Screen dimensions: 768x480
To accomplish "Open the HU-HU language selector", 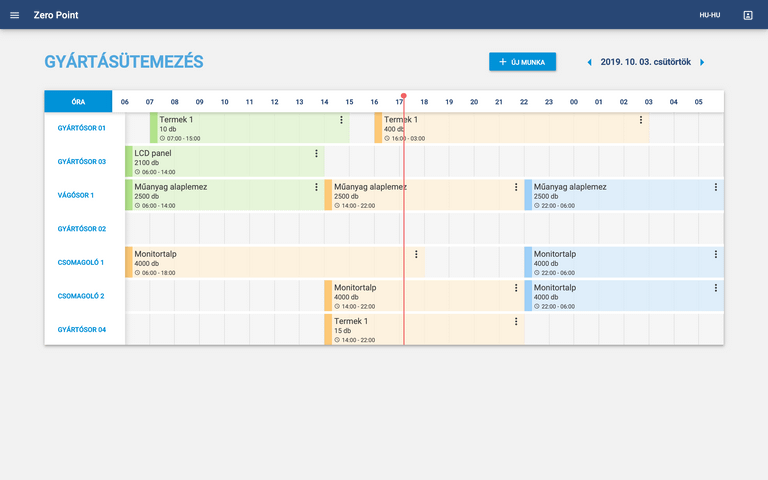I will pos(710,15).
